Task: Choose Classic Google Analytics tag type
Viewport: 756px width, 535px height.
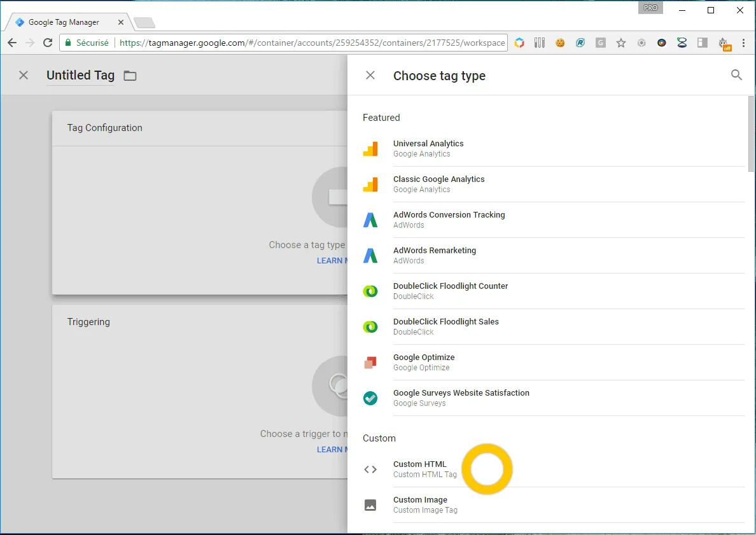Action: pos(439,184)
